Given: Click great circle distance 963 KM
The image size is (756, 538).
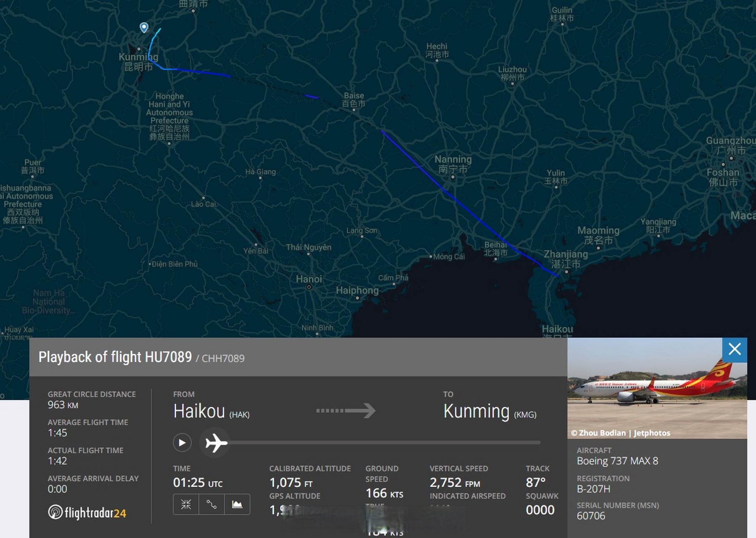Looking at the screenshot, I should coord(63,405).
